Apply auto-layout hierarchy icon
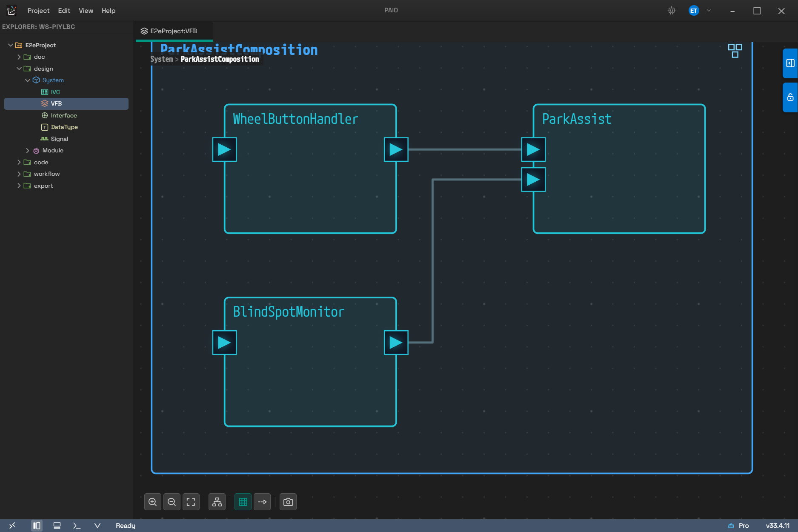798x532 pixels. click(217, 502)
